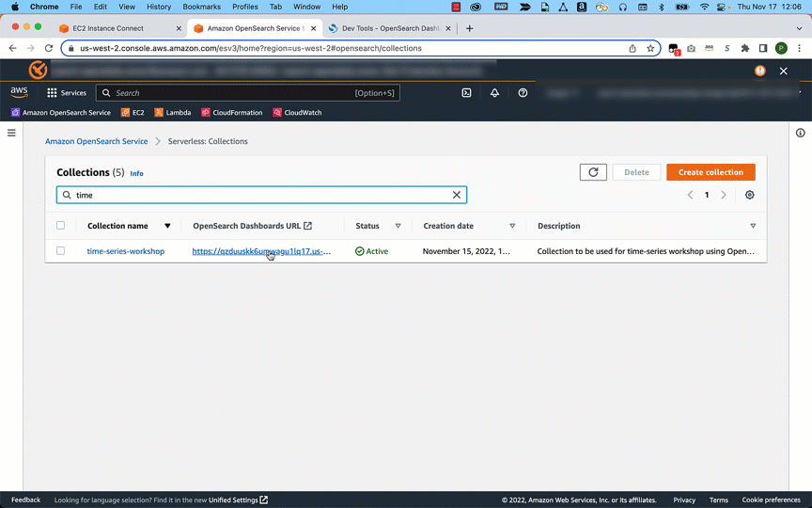Focus the collections filter field containing time
The width and height of the screenshot is (812, 508).
[261, 195]
